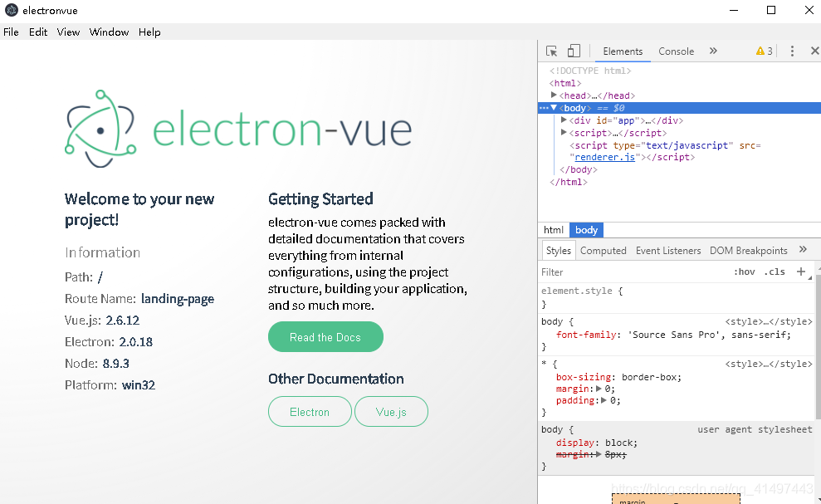Open the View menu
Viewport: 821px width, 504px height.
pos(68,32)
